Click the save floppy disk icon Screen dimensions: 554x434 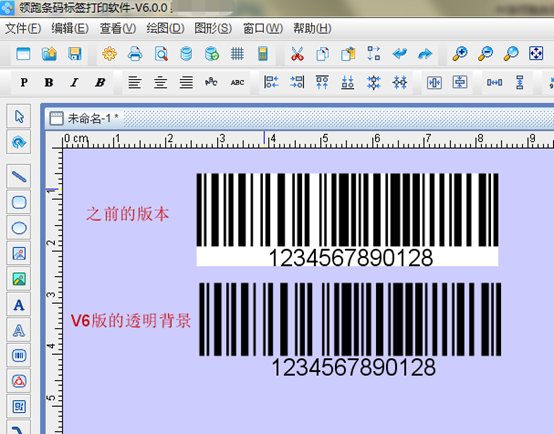click(75, 54)
